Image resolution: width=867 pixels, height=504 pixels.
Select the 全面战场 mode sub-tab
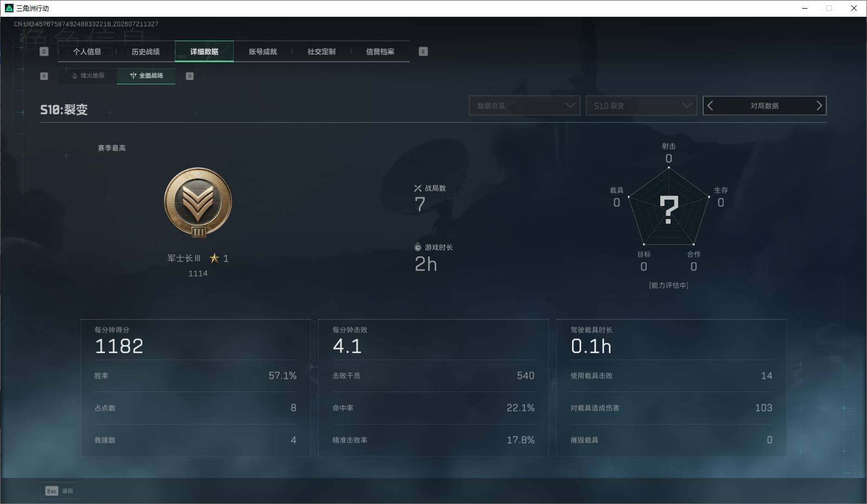pos(146,76)
